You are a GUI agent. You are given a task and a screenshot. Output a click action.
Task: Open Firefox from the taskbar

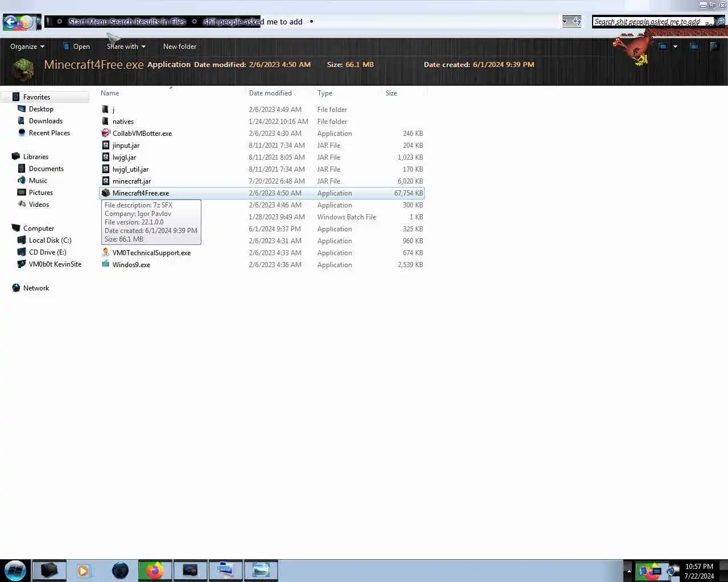pos(155,571)
